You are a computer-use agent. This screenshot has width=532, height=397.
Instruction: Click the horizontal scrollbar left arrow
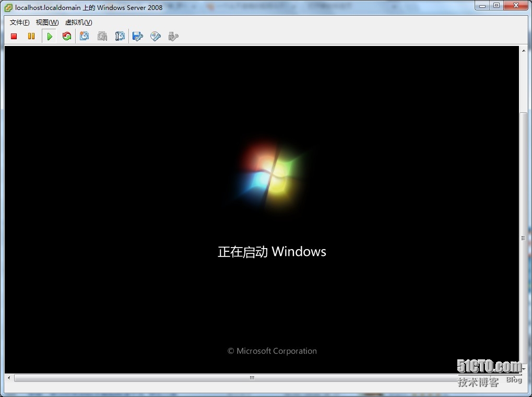coord(9,378)
